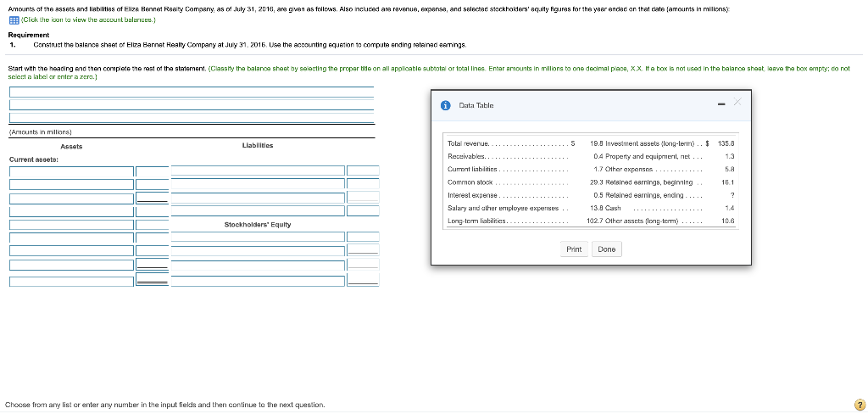The height and width of the screenshot is (414, 868).
Task: Click the value 10.6 in the table
Action: click(728, 221)
